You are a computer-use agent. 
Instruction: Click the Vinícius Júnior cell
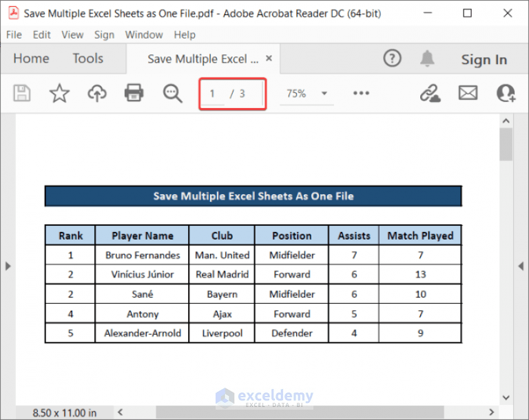click(143, 274)
